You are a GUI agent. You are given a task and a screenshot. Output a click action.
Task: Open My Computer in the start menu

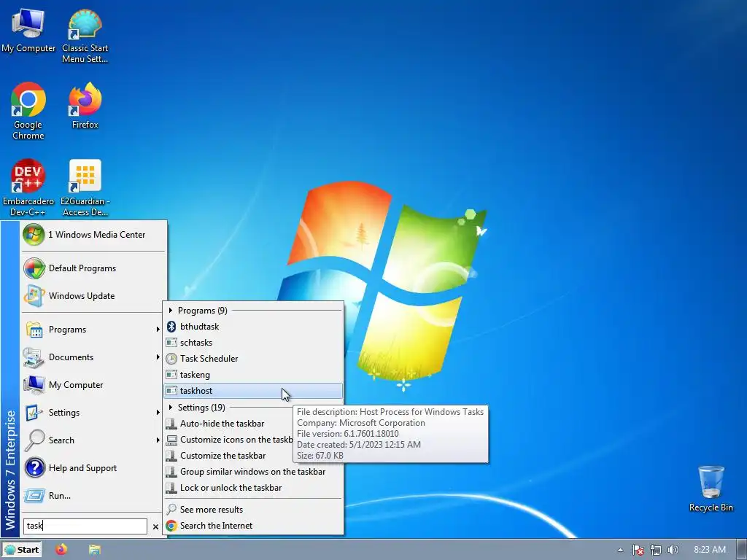[91, 385]
